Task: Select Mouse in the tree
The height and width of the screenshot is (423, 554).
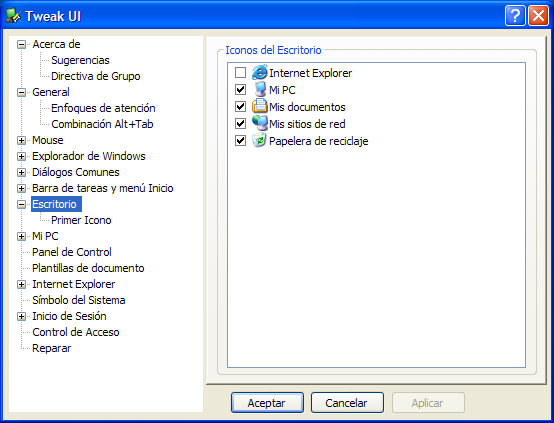Action: coord(48,140)
